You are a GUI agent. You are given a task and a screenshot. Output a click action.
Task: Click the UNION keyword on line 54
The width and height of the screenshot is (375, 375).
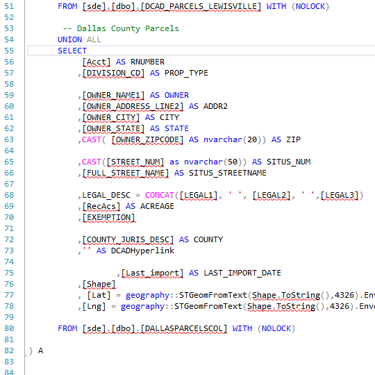click(70, 40)
